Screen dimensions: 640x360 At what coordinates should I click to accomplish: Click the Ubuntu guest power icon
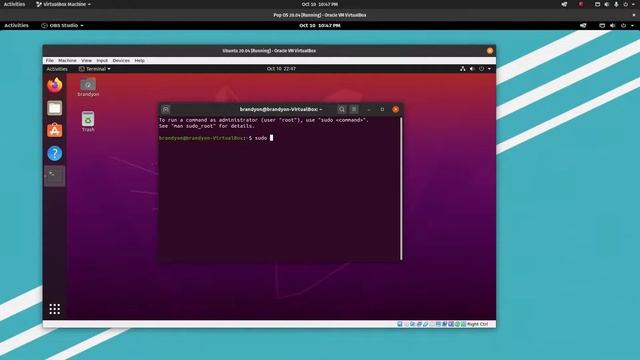coord(482,69)
